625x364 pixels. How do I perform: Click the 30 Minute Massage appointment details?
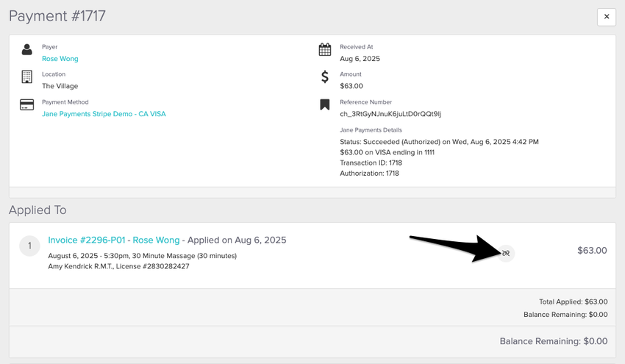[x=142, y=256]
